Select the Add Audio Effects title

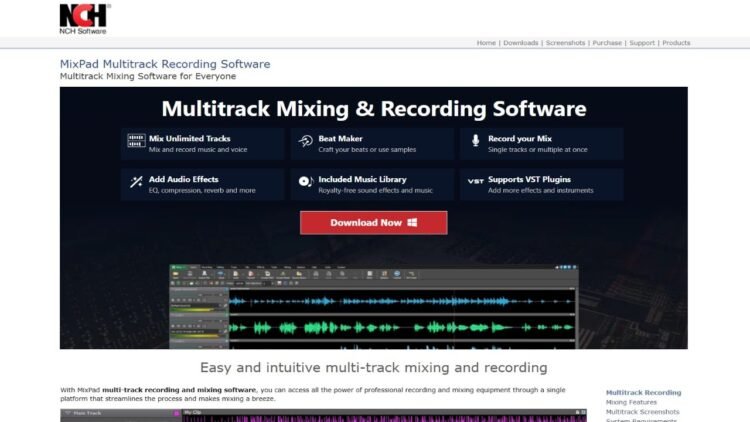coord(183,179)
